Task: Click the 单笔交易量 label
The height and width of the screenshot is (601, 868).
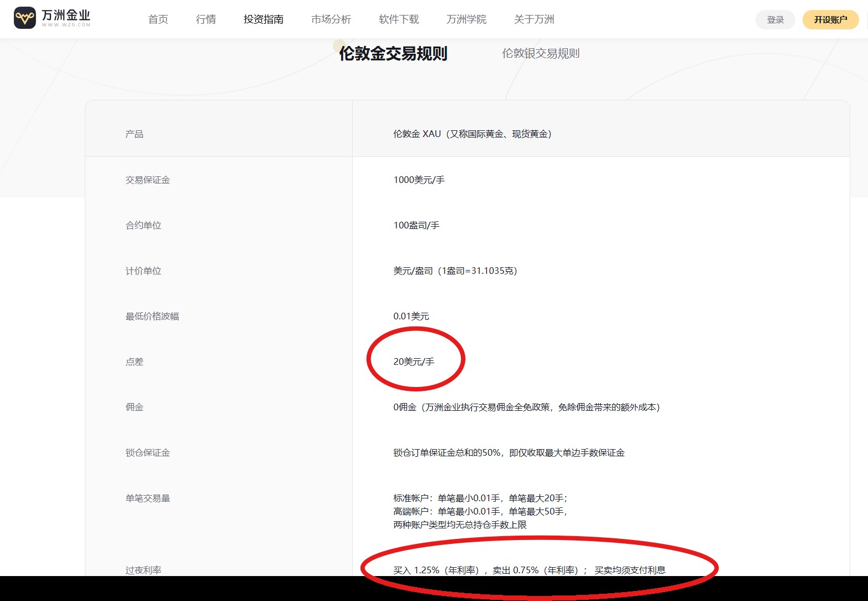Action: (x=148, y=498)
